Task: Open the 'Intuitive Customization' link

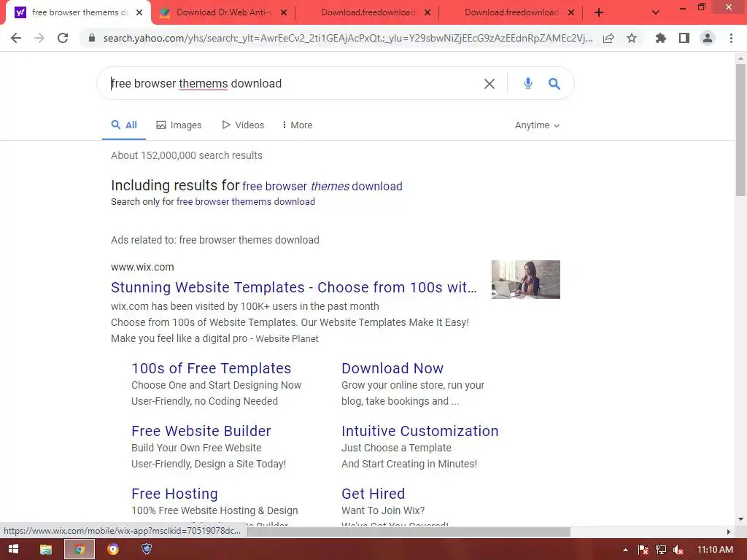Action: [419, 431]
